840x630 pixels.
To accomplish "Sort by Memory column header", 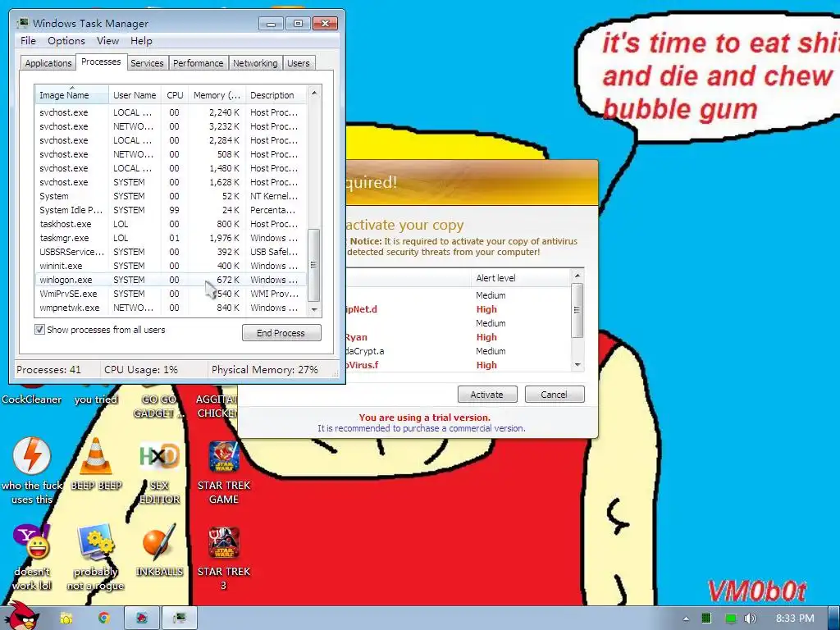I will (x=217, y=95).
